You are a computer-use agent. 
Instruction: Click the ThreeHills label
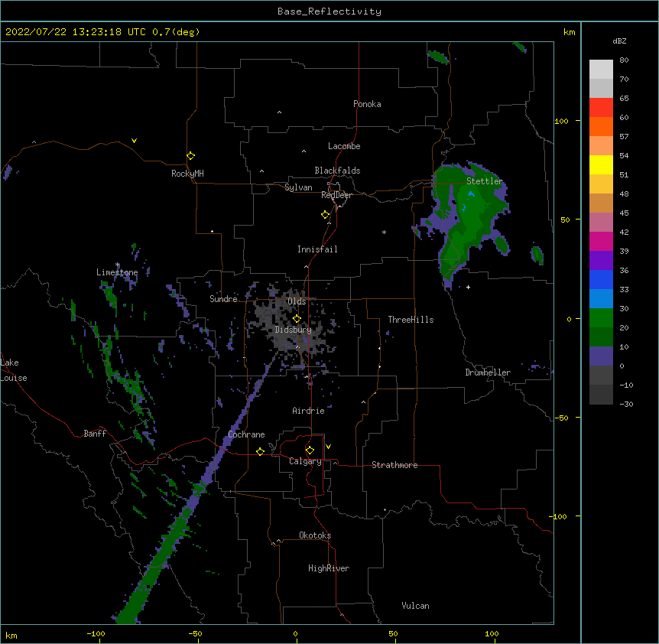pos(411,320)
